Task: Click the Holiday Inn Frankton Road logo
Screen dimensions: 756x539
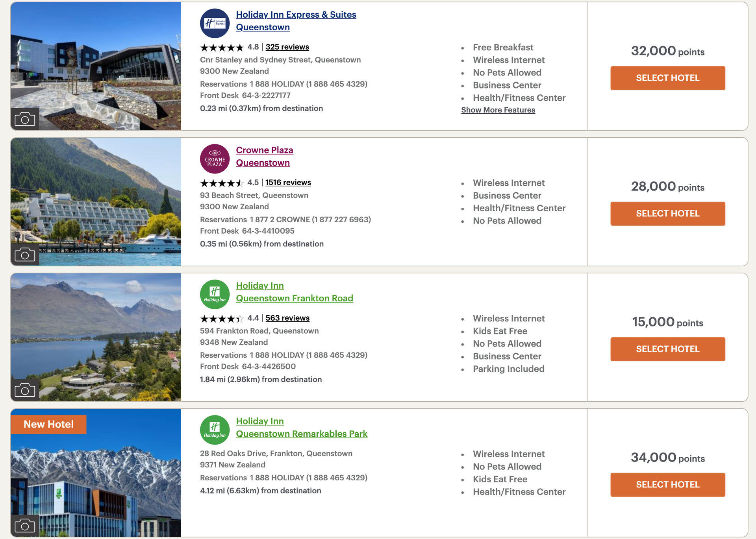Action: (x=215, y=294)
